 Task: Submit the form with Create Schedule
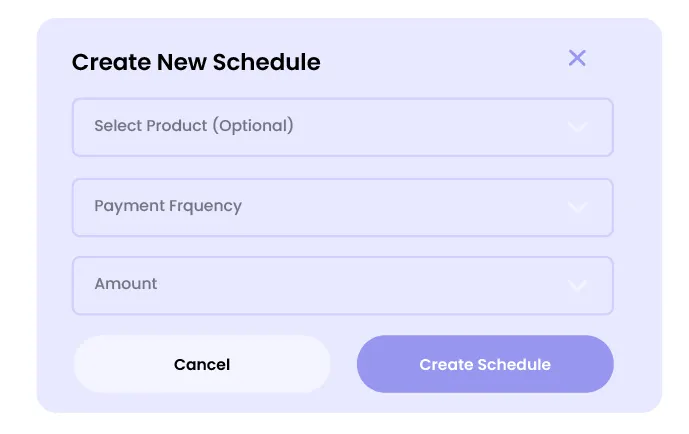pyautogui.click(x=485, y=364)
